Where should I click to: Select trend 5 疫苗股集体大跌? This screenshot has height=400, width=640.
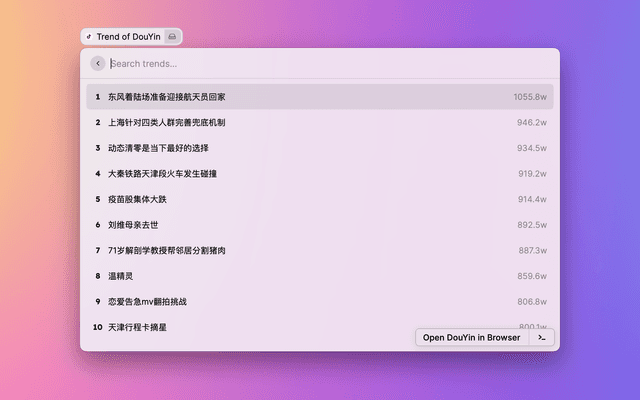pos(138,199)
